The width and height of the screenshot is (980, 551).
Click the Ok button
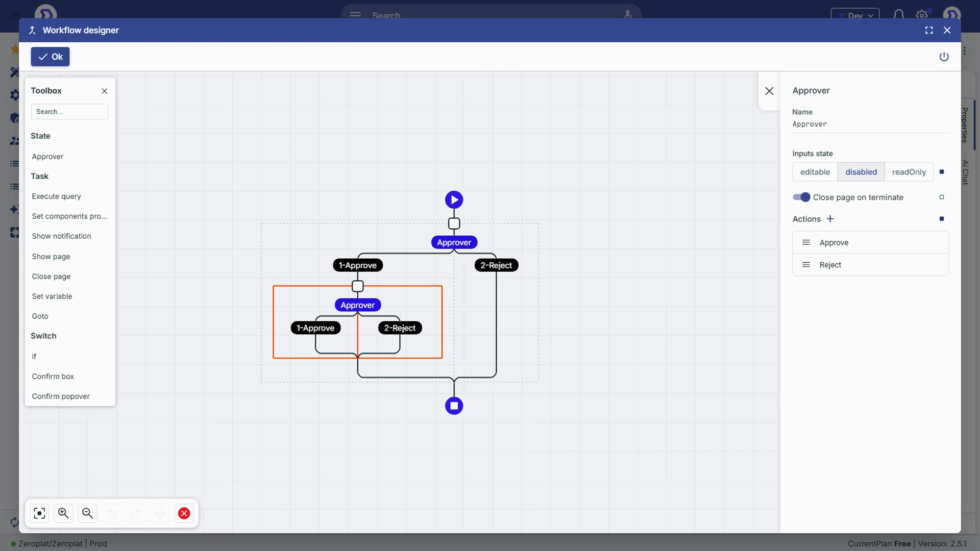pos(50,57)
